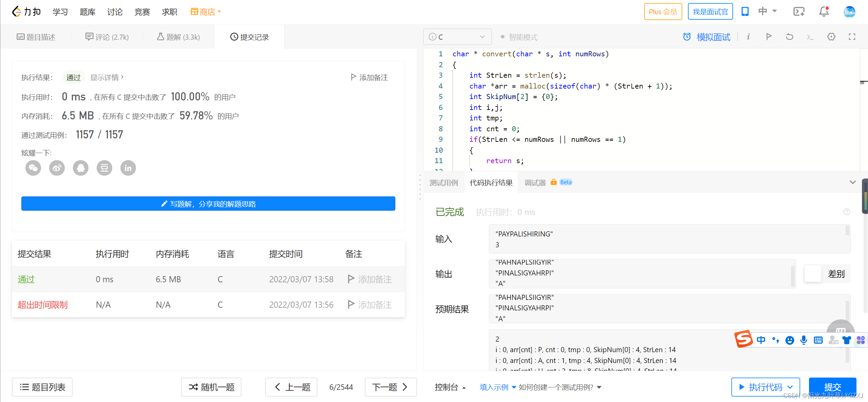This screenshot has height=402, width=868.
Task: Share result via WeChat icon
Action: click(33, 168)
